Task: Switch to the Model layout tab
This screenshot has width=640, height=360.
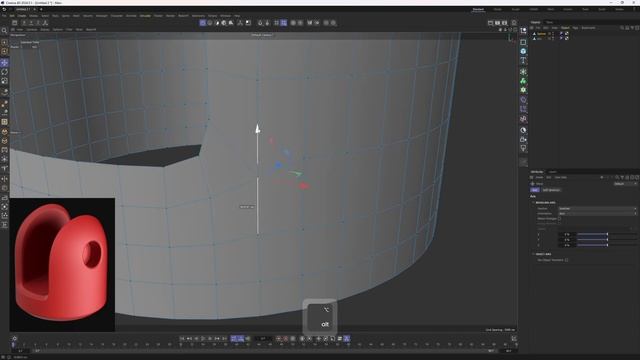Action: point(498,9)
